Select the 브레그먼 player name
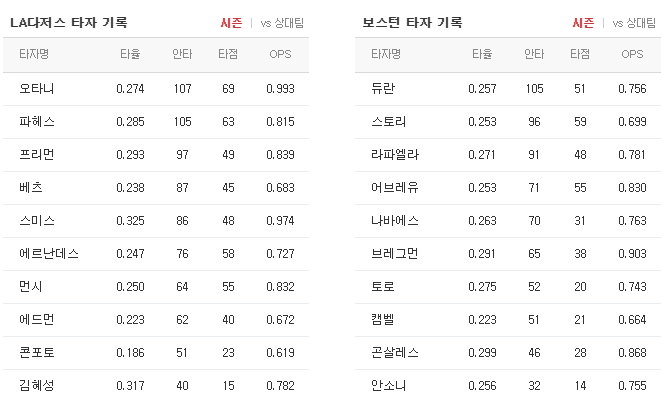 click(395, 254)
